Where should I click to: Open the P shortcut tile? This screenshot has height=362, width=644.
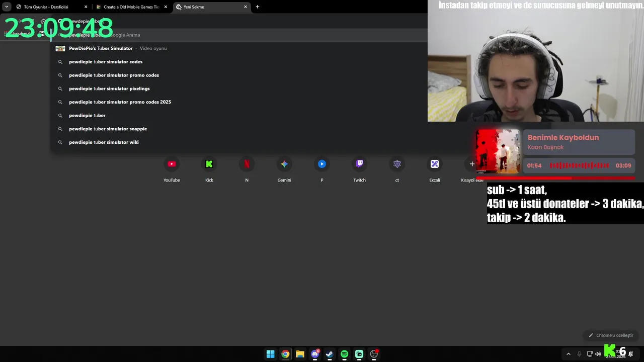(x=322, y=170)
